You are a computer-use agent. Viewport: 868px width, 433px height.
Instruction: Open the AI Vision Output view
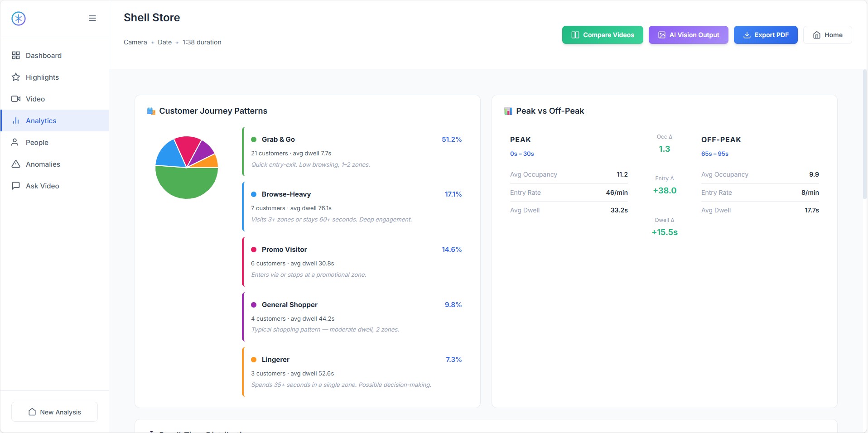click(688, 35)
